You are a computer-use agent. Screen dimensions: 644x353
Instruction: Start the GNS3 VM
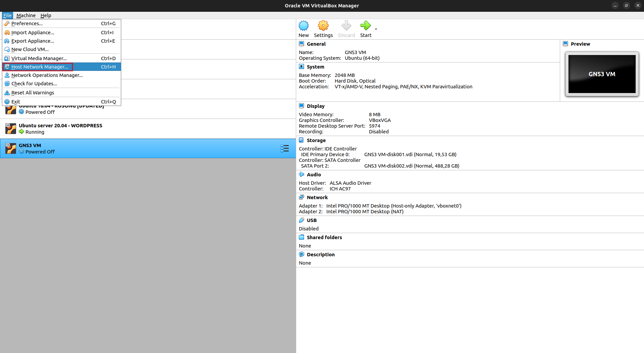365,29
